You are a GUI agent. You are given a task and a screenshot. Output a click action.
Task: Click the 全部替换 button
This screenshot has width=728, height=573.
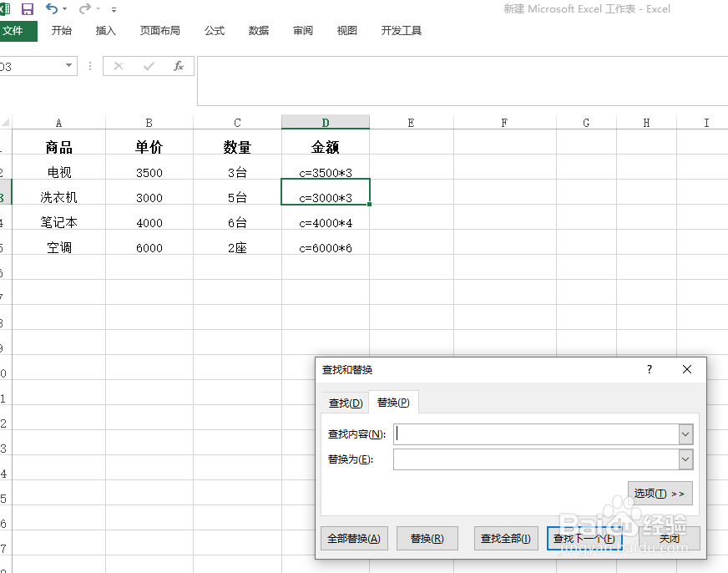pyautogui.click(x=355, y=538)
